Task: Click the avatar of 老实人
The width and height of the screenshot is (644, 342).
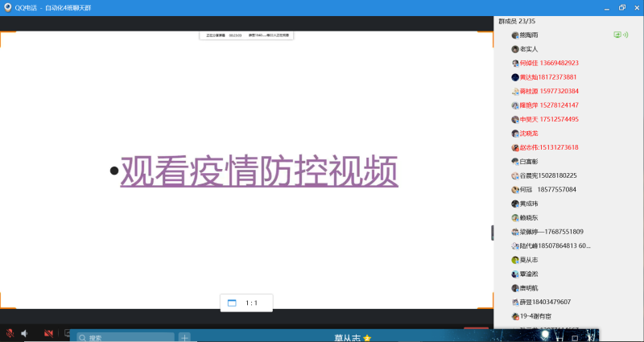Action: pyautogui.click(x=515, y=49)
